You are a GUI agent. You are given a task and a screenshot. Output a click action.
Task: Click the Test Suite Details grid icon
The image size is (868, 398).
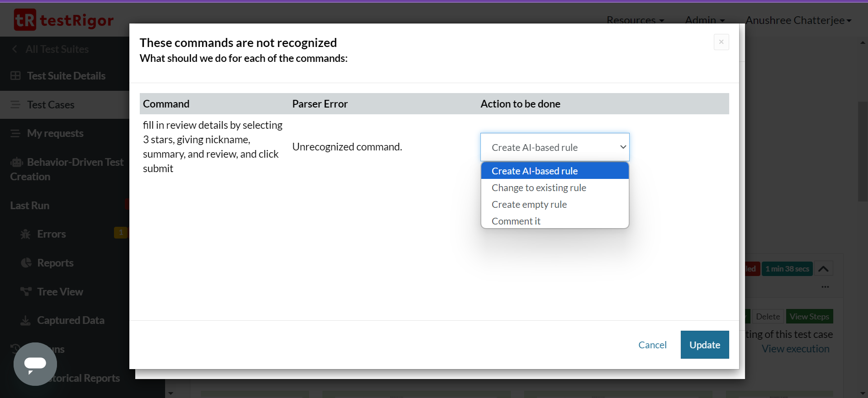(x=15, y=76)
